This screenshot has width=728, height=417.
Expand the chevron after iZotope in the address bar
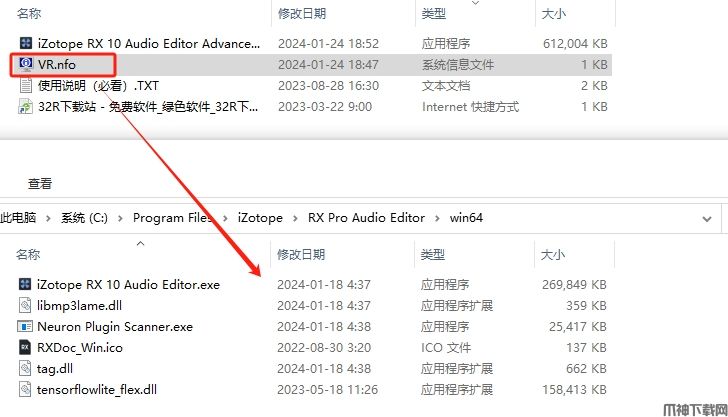click(295, 218)
